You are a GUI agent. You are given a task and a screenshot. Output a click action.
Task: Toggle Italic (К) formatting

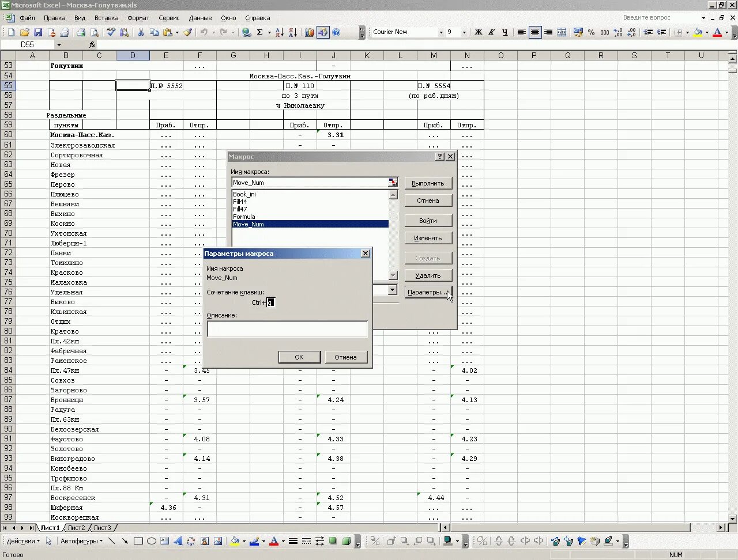point(491,32)
